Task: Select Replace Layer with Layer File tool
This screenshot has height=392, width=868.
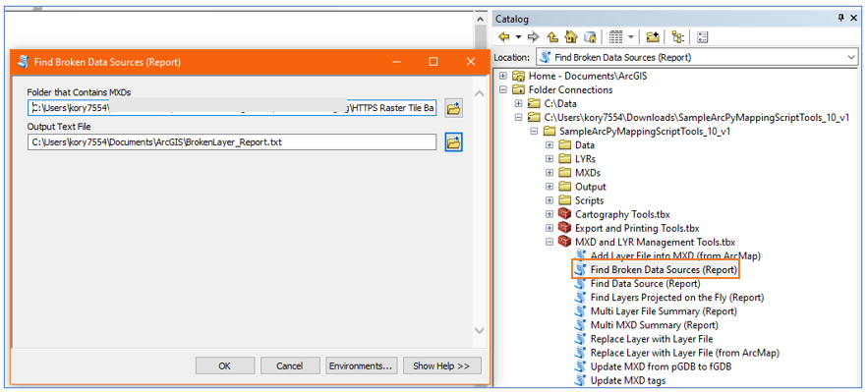Action: point(652,339)
